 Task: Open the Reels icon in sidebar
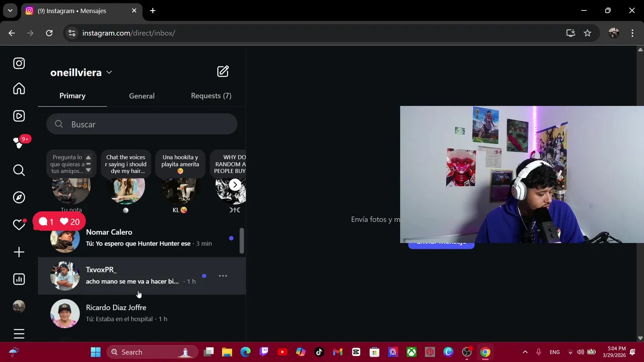coord(19,116)
